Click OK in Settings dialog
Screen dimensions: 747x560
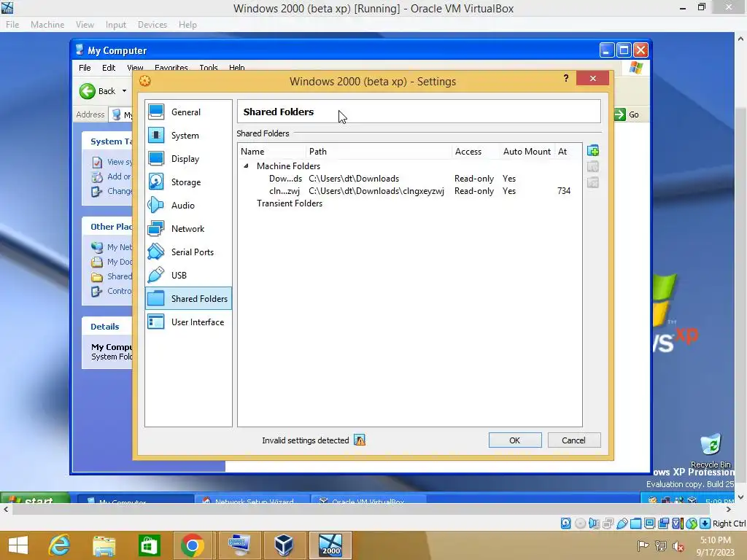515,440
